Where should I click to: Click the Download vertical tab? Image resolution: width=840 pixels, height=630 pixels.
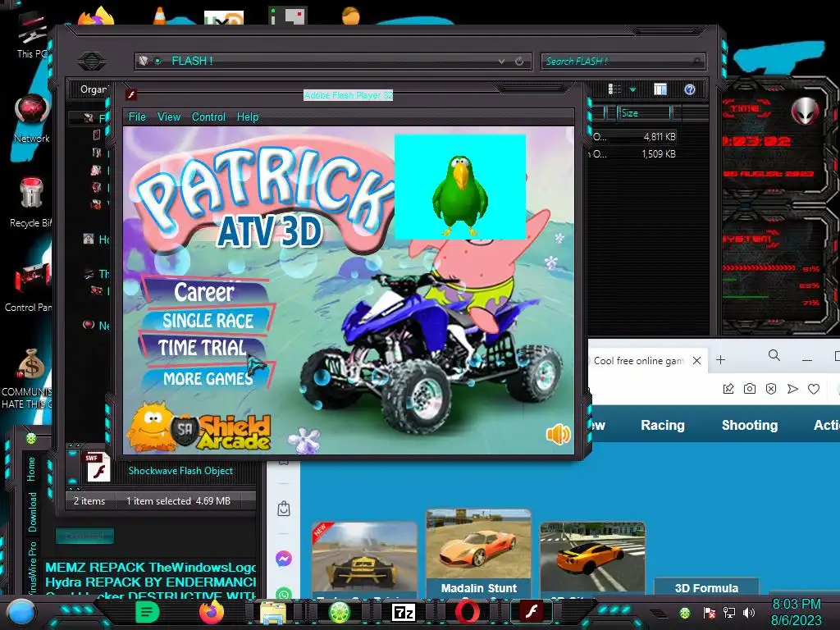(33, 512)
